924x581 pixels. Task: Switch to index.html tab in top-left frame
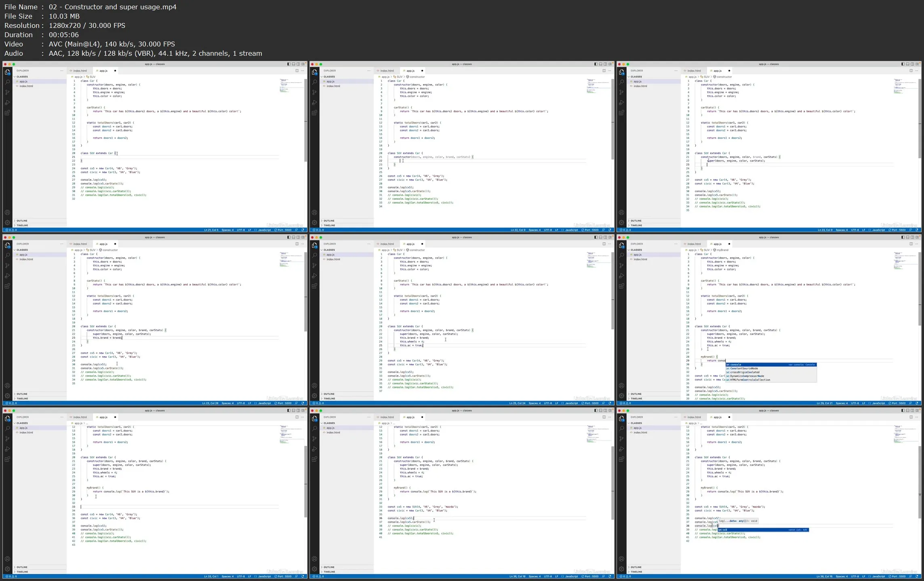(80, 71)
